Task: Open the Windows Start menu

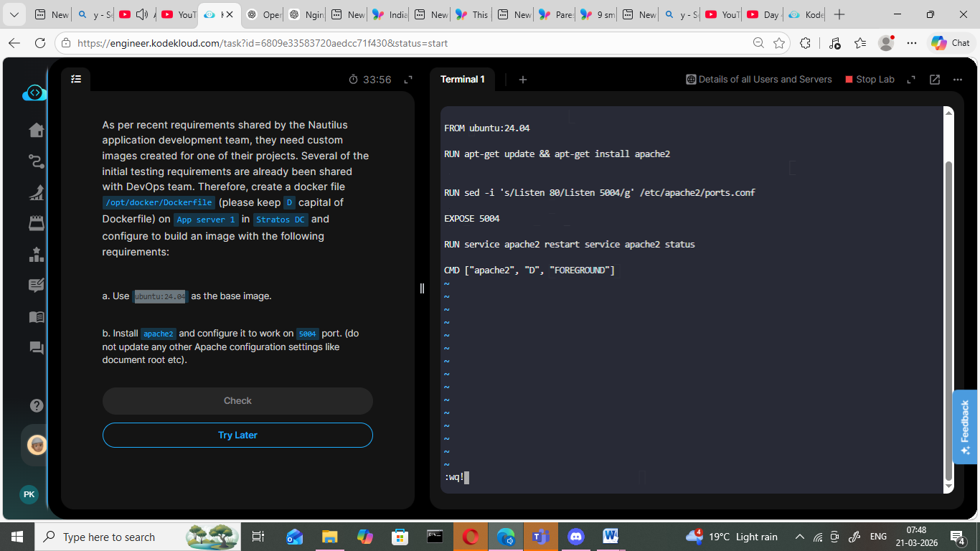Action: click(17, 537)
